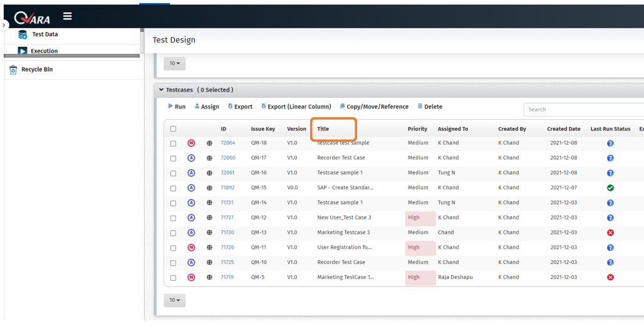Expand the collapsed side panel arrow
The image size is (644, 326).
[x=4, y=25]
